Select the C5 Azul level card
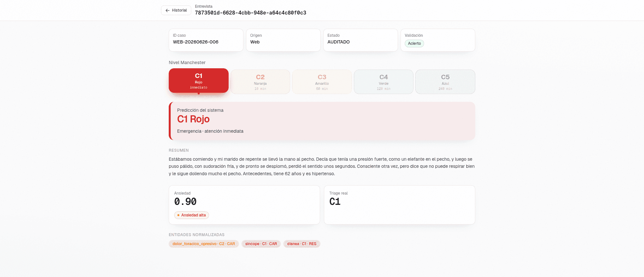The image size is (644, 277). click(445, 82)
